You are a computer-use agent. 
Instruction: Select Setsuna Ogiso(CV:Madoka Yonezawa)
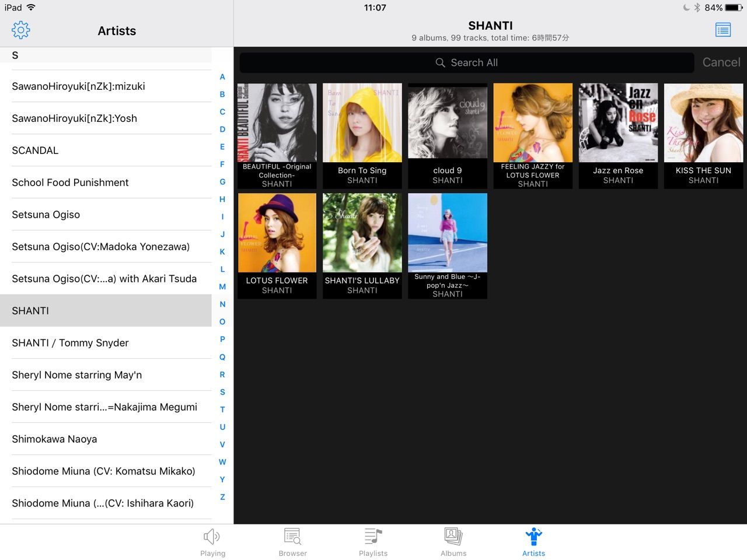point(106,247)
